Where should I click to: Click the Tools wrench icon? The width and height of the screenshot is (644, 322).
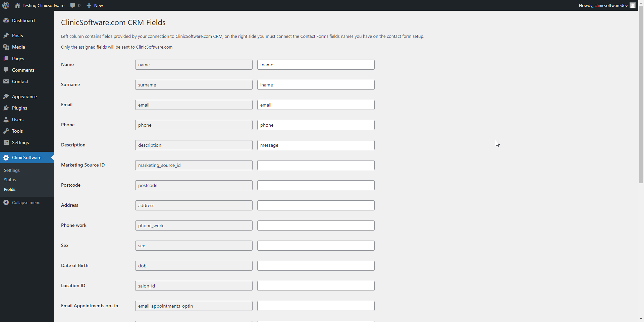(6, 131)
